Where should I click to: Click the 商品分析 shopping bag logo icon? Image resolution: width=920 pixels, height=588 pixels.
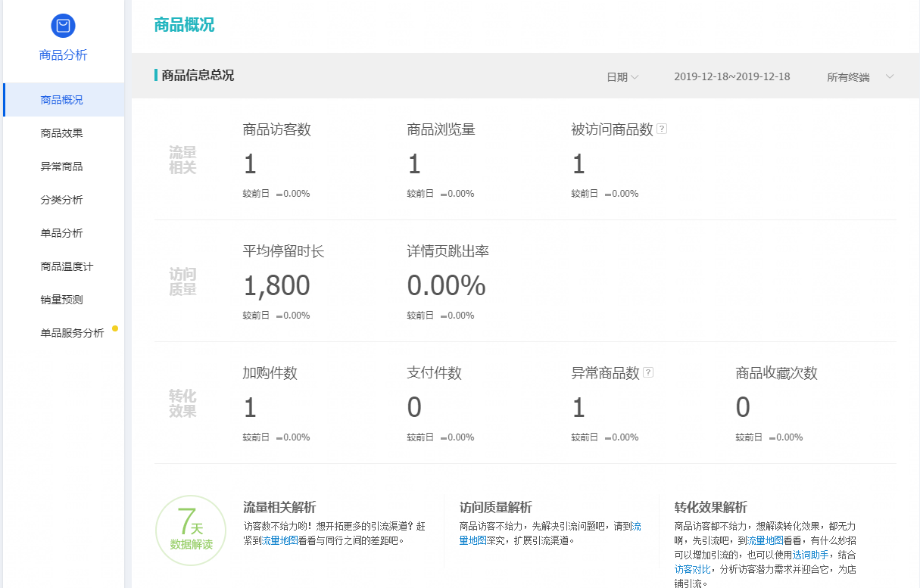coord(63,26)
